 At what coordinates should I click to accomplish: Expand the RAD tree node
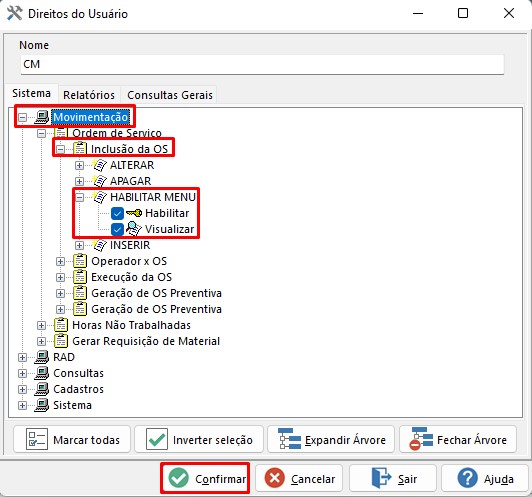pyautogui.click(x=22, y=357)
